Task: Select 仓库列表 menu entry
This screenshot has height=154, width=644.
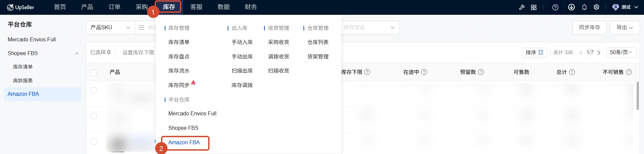Action: pos(318,42)
